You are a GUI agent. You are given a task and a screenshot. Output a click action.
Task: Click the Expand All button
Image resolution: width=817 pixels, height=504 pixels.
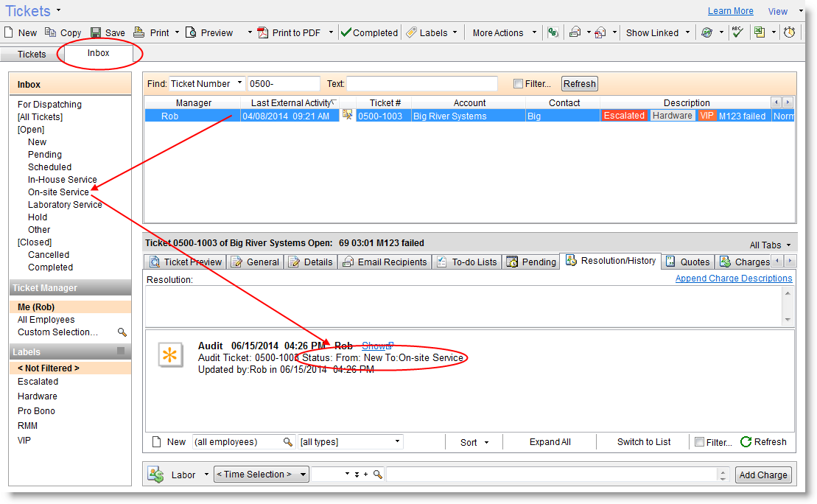(x=550, y=441)
